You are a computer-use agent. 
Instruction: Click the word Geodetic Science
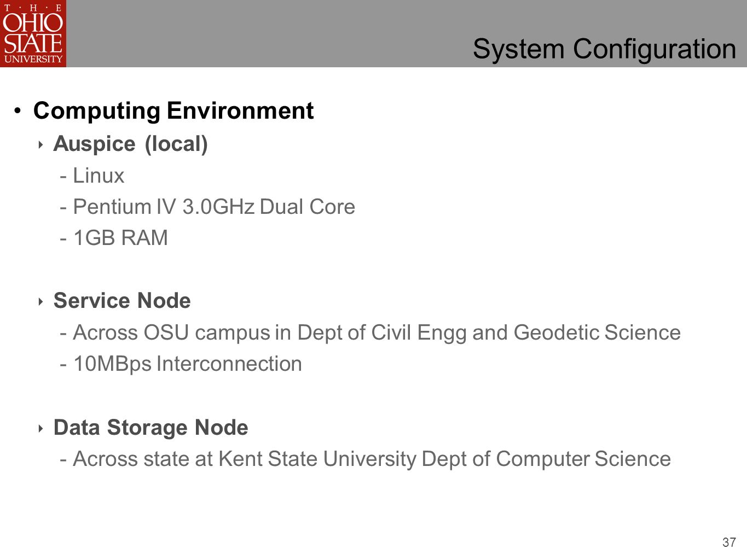tap(597, 332)
